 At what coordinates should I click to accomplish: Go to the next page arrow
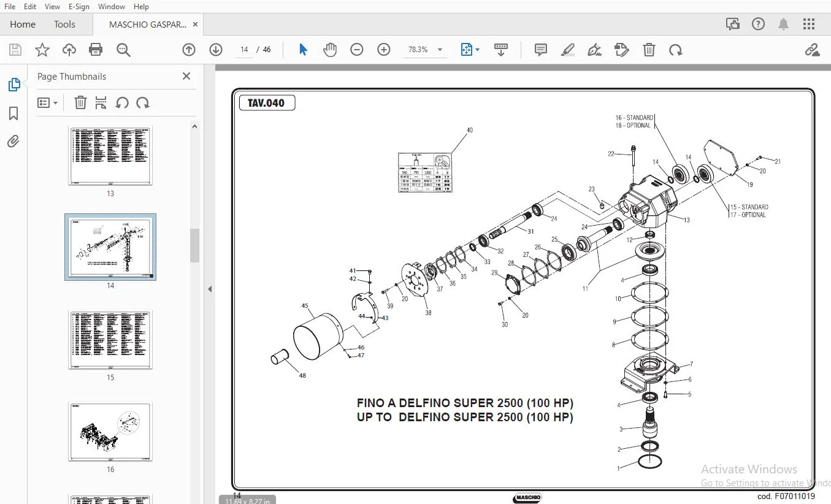(216, 50)
